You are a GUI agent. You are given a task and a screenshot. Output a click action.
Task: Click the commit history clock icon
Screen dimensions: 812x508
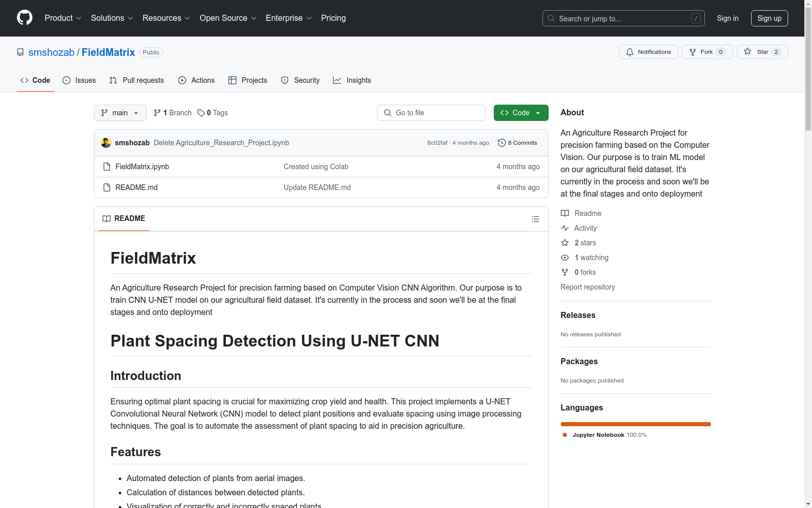click(x=501, y=143)
